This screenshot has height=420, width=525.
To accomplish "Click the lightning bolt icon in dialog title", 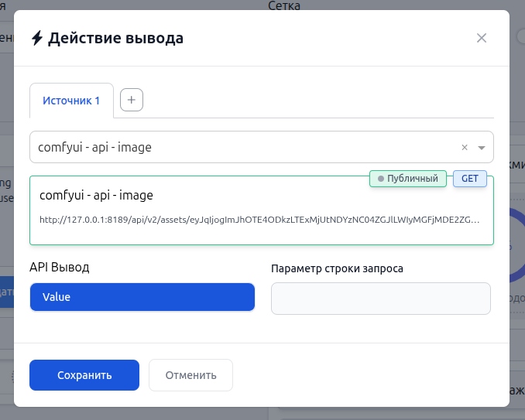I will click(37, 38).
